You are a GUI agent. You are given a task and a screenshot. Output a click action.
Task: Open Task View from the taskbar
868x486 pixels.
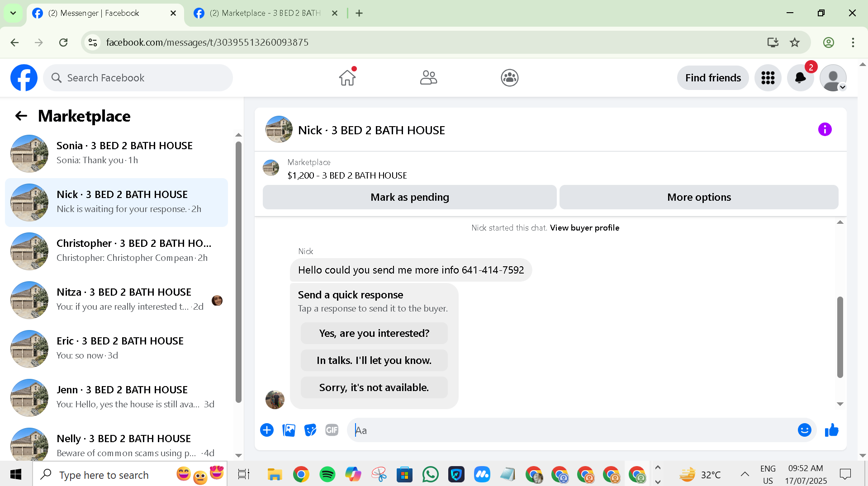(x=243, y=474)
